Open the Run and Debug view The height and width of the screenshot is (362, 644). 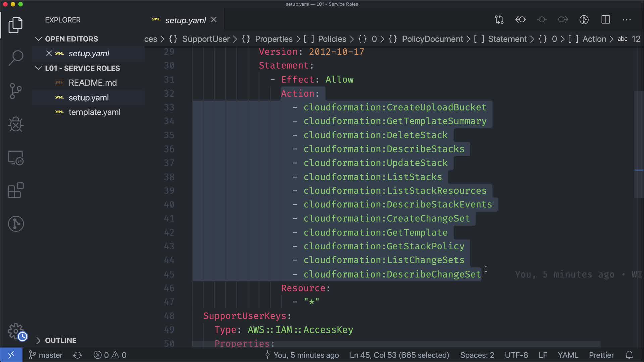coord(16,124)
